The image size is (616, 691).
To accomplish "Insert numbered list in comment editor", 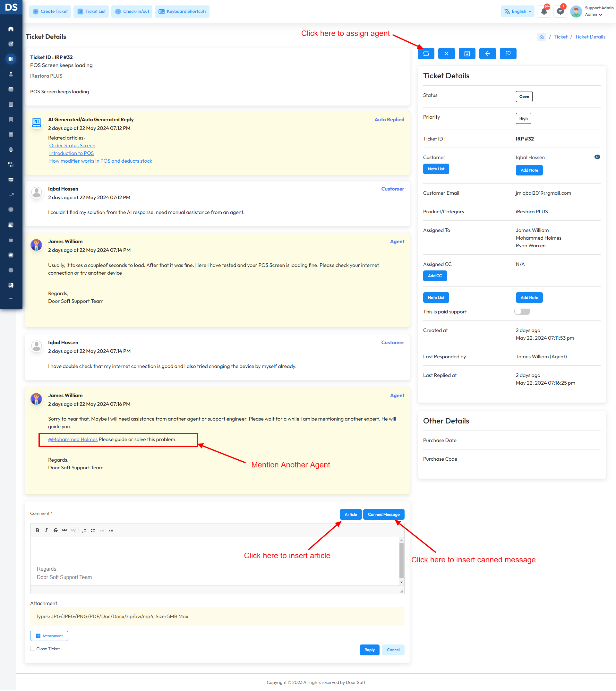I will click(x=84, y=531).
